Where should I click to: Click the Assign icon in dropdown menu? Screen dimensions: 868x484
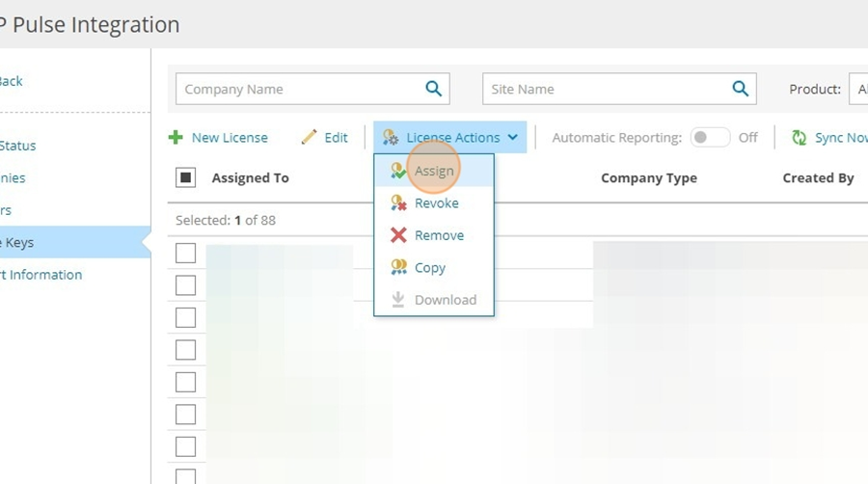point(398,171)
